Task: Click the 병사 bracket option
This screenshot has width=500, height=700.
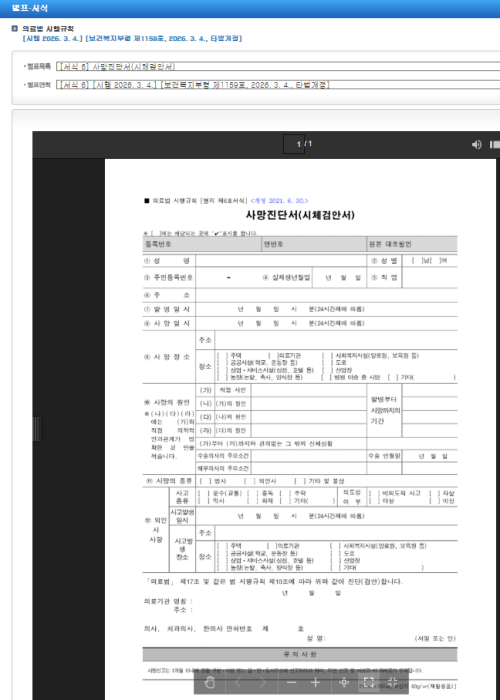Action: coord(213,481)
